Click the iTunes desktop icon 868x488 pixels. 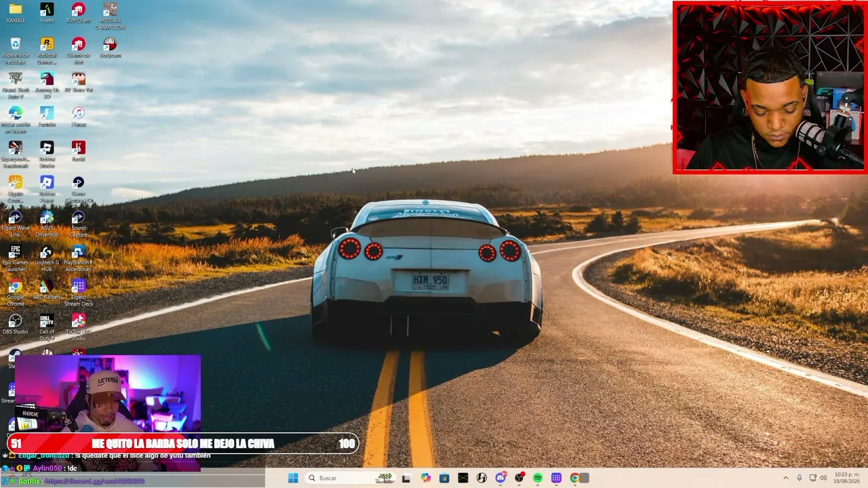coord(78,117)
